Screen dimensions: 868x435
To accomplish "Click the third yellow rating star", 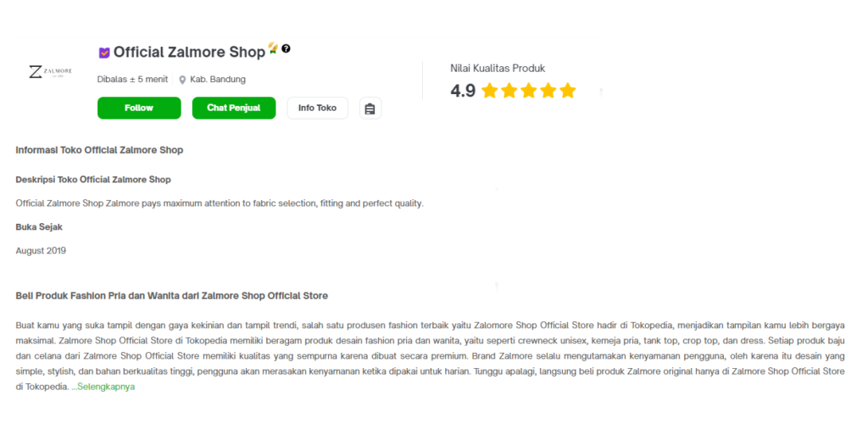I will tap(529, 90).
